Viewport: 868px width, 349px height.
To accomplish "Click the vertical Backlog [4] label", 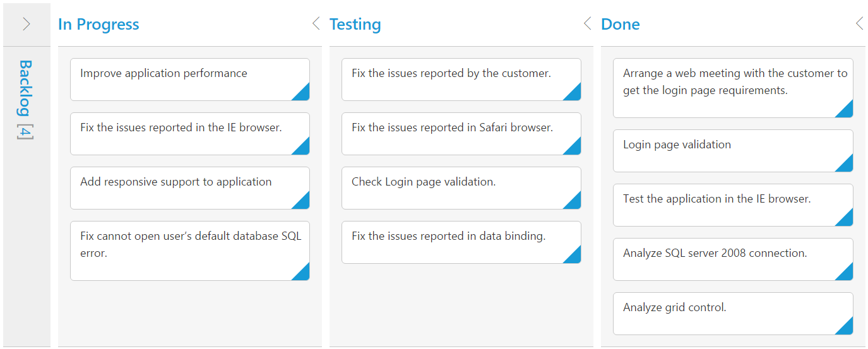I will pyautogui.click(x=25, y=100).
